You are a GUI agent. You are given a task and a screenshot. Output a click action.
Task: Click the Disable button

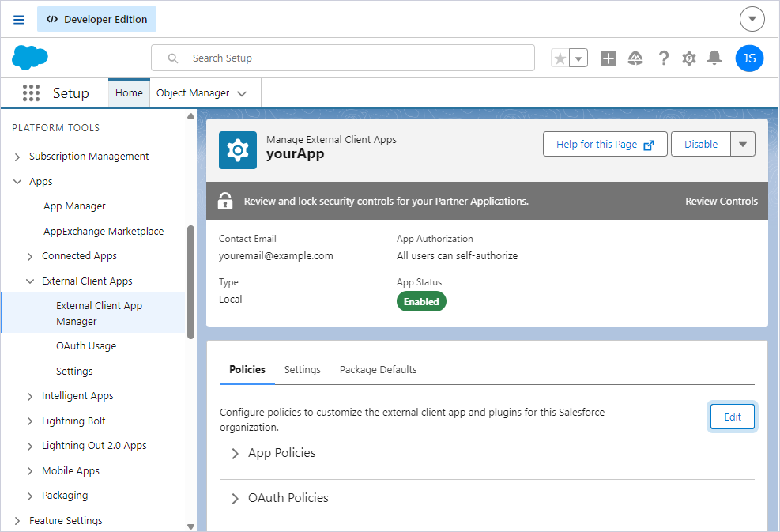pyautogui.click(x=701, y=145)
